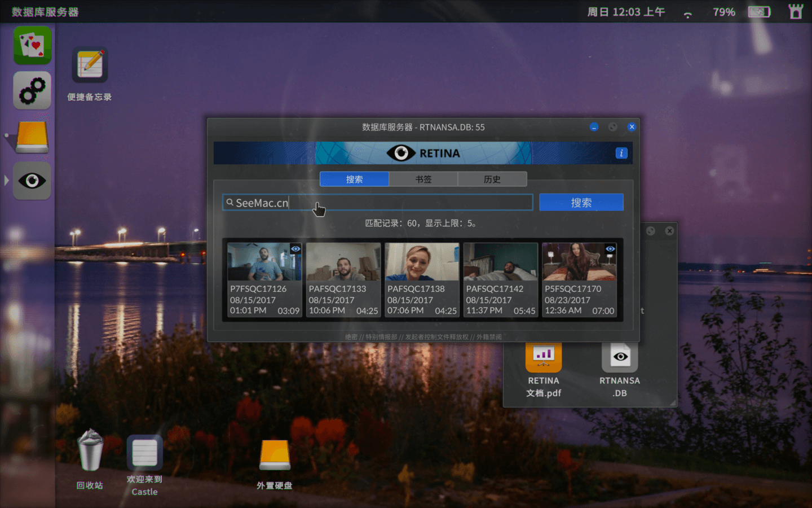The width and height of the screenshot is (812, 508).
Task: Click the blue info button in RETINA banner
Action: (621, 153)
